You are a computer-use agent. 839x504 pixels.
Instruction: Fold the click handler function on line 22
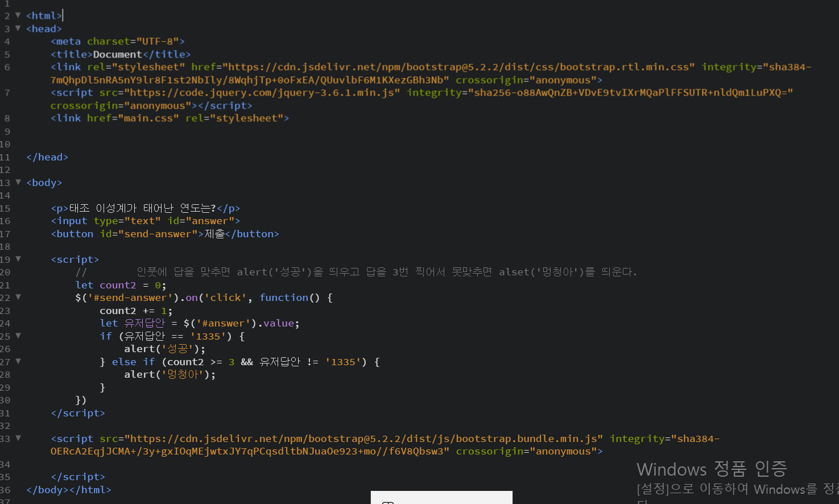point(18,297)
